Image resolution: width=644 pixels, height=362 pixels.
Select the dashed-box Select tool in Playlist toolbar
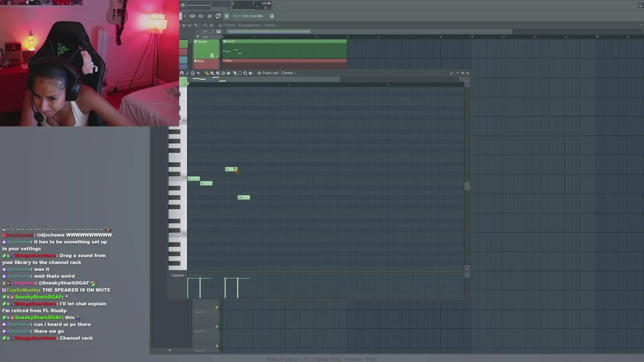pyautogui.click(x=201, y=25)
